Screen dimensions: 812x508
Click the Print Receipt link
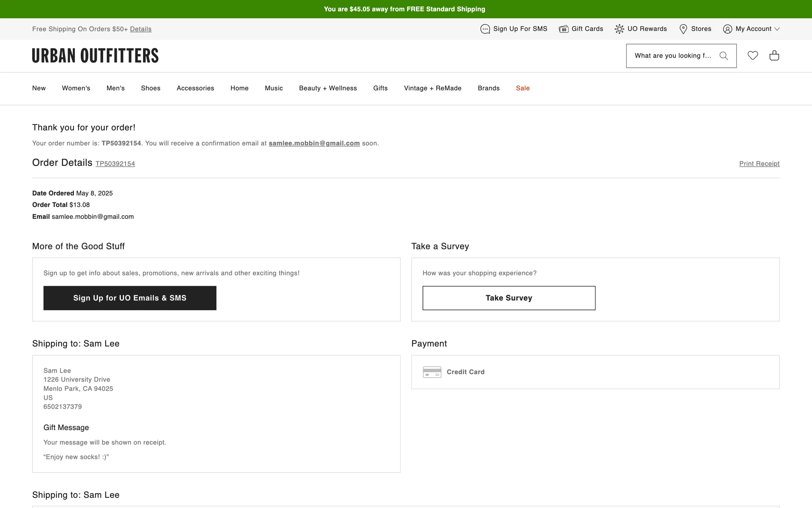click(759, 164)
